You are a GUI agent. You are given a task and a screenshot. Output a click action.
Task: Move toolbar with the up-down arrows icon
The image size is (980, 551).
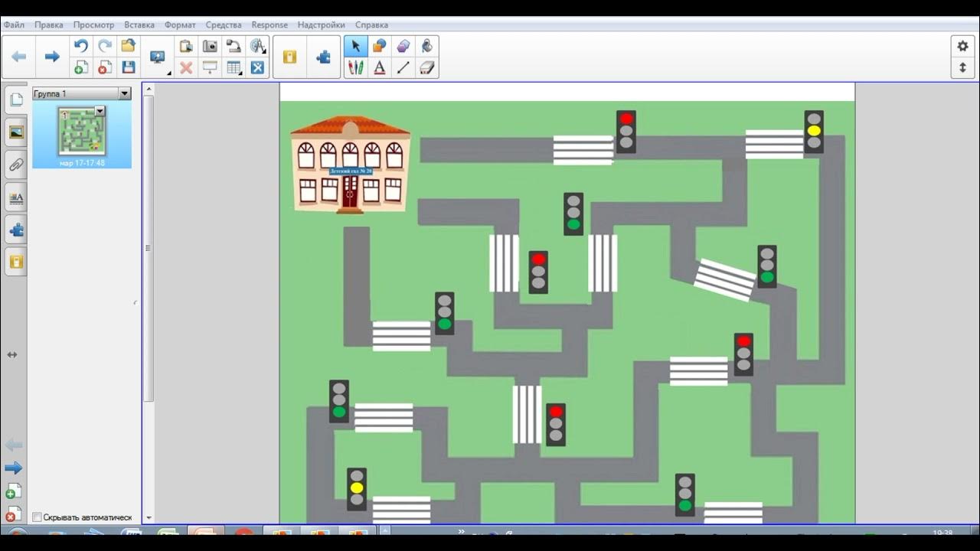(x=962, y=68)
